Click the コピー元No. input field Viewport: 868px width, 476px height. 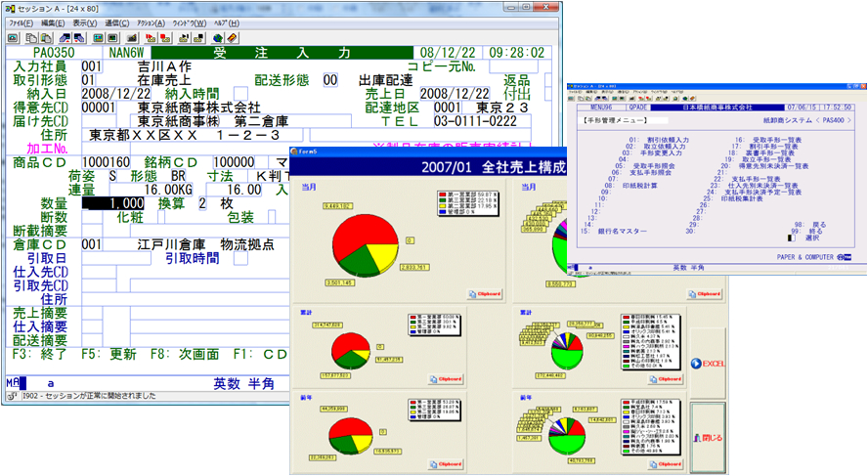click(x=514, y=66)
